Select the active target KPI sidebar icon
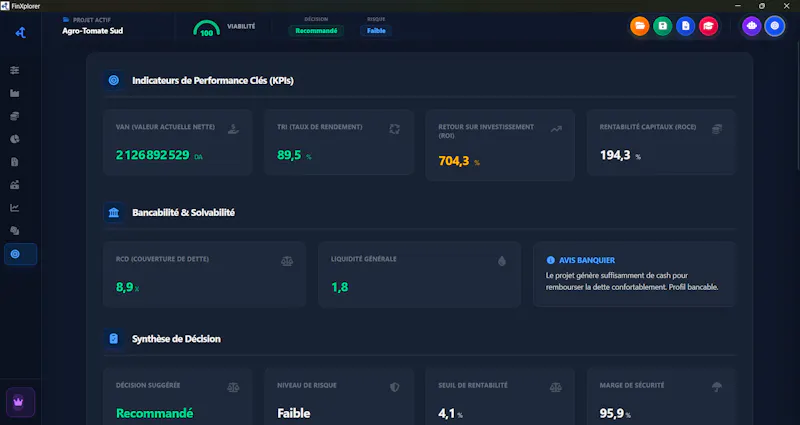800x425 pixels. coord(20,254)
